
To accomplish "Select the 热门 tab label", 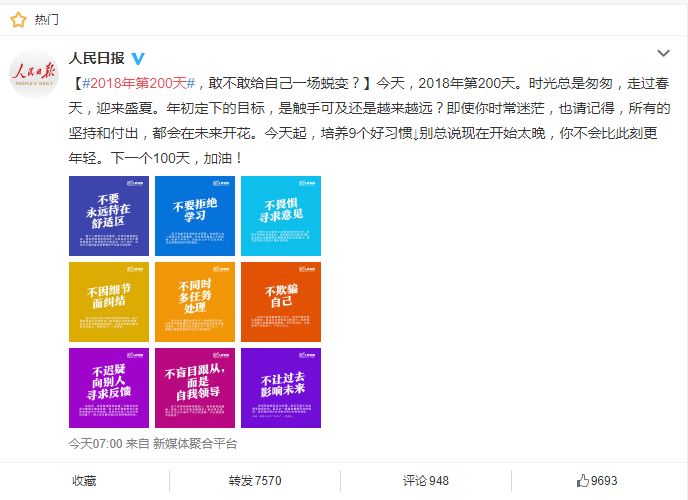I will point(47,20).
